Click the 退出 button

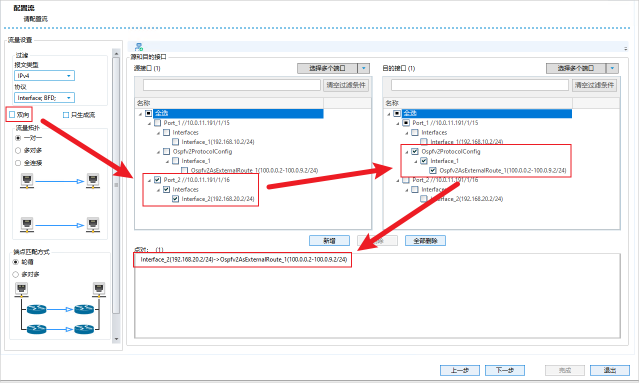tap(610, 370)
